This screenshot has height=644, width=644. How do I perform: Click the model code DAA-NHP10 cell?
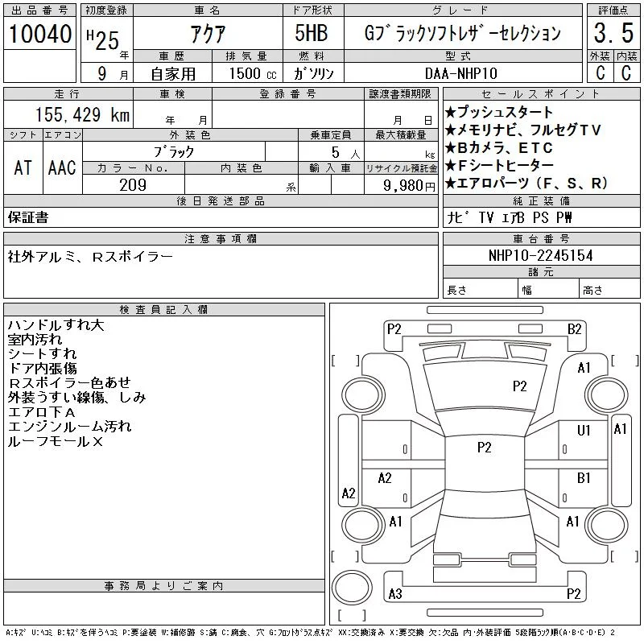tap(461, 73)
